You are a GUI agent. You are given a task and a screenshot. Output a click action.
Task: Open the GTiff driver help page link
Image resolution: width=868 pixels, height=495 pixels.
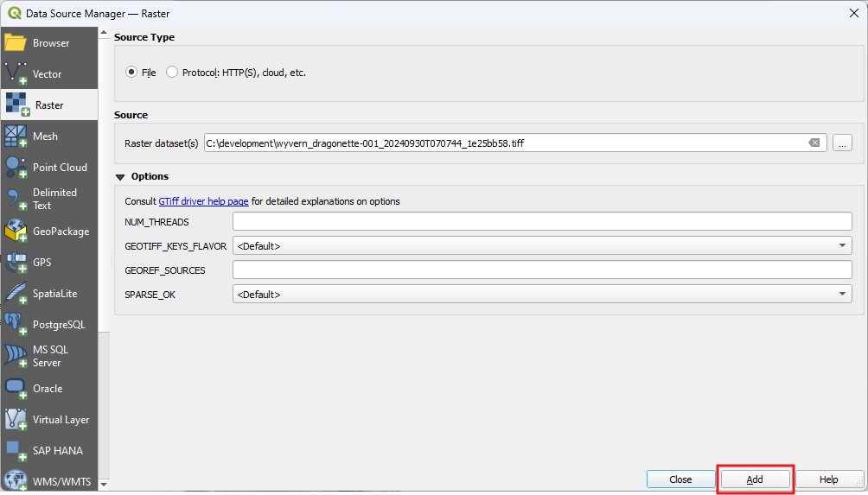pyautogui.click(x=203, y=201)
